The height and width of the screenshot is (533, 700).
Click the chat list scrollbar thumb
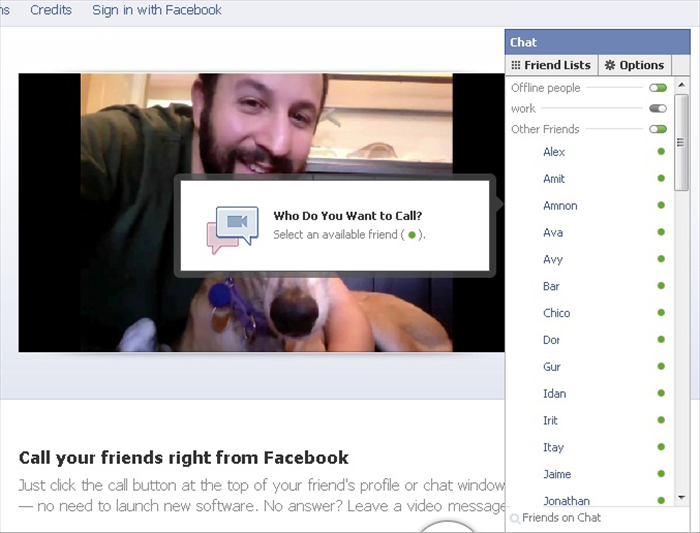(x=681, y=142)
